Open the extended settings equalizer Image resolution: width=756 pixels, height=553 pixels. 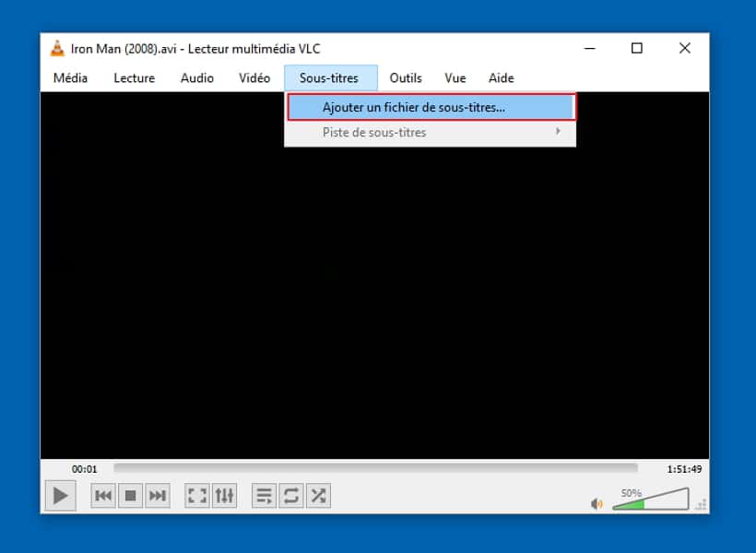[x=224, y=495]
